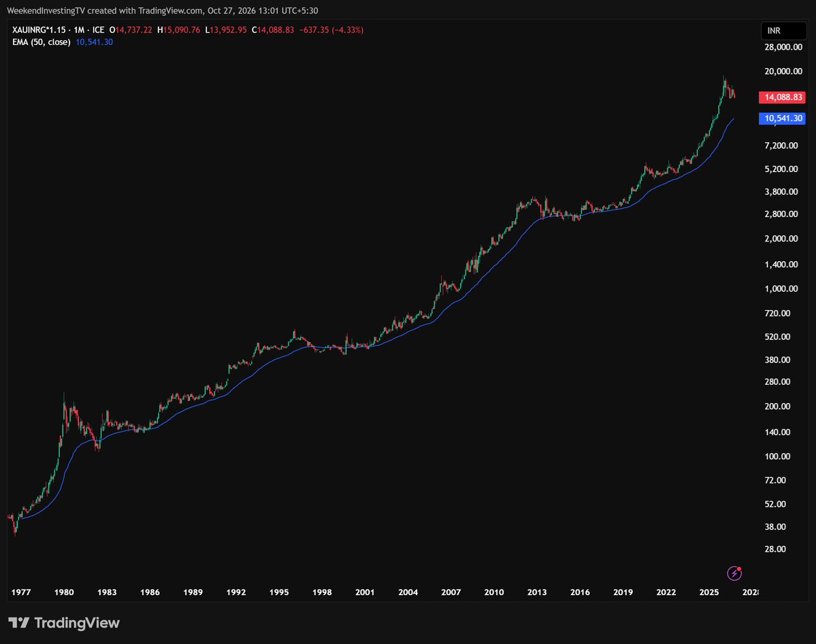Click the low value 13,952.95
Screen dimensions: 816x644
click(229, 30)
